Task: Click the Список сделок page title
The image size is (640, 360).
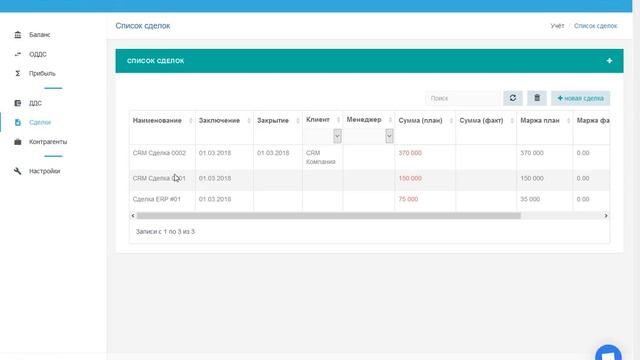Action: 142,26
